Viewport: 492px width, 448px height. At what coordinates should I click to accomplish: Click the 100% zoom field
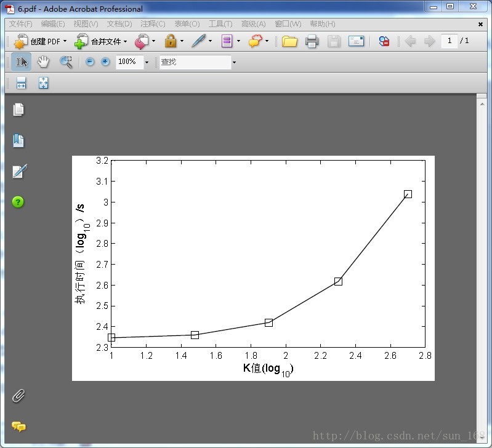click(129, 62)
